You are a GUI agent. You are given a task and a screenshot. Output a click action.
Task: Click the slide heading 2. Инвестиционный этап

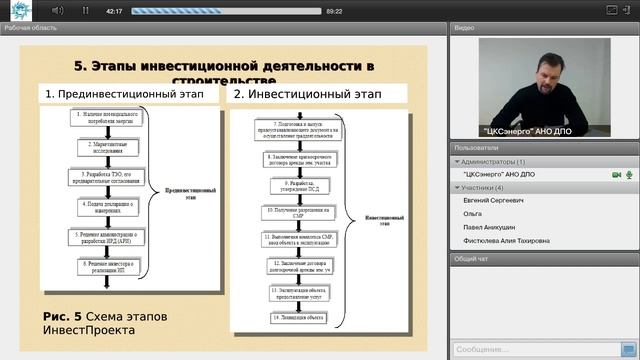[x=307, y=94]
